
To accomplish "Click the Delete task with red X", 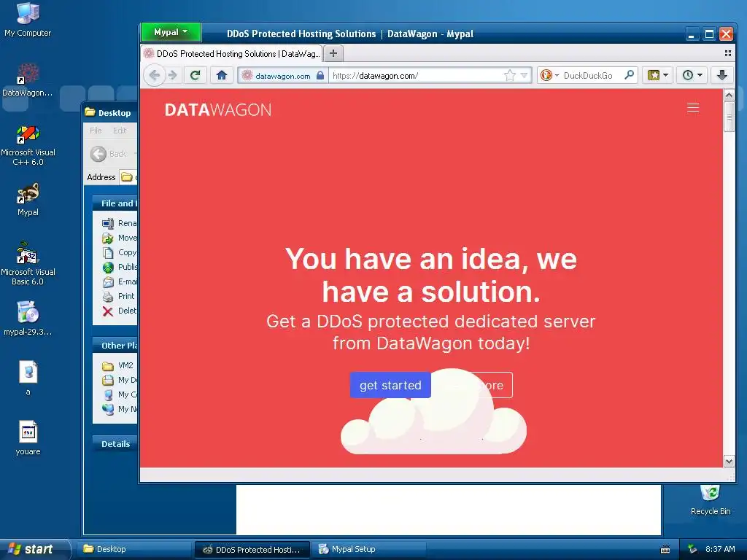I will (x=119, y=311).
